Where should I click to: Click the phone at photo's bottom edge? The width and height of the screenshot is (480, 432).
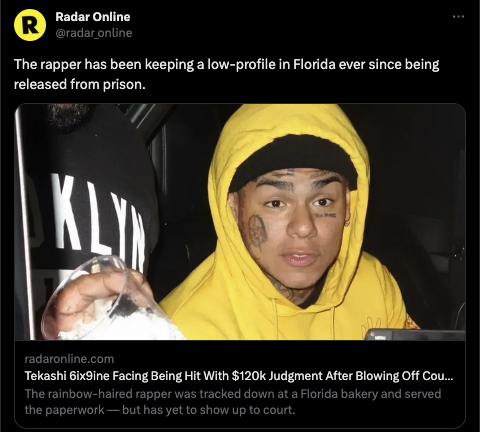[415, 334]
